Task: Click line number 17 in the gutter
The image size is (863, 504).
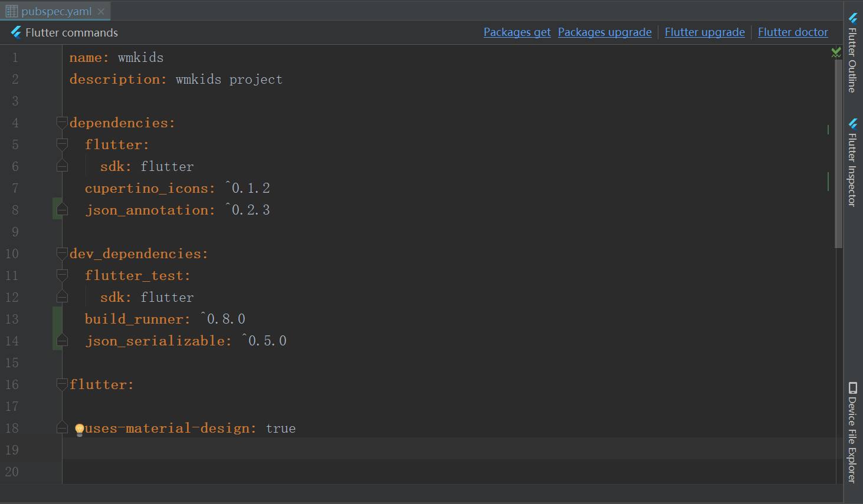Action: (12, 407)
